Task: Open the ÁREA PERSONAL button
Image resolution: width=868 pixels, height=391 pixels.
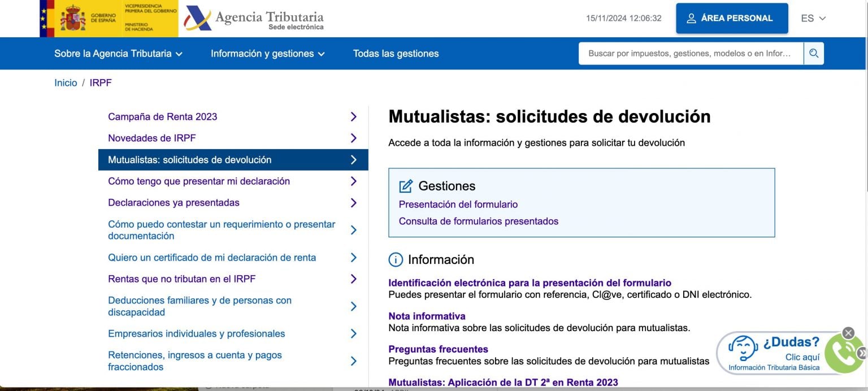Action: pyautogui.click(x=732, y=18)
